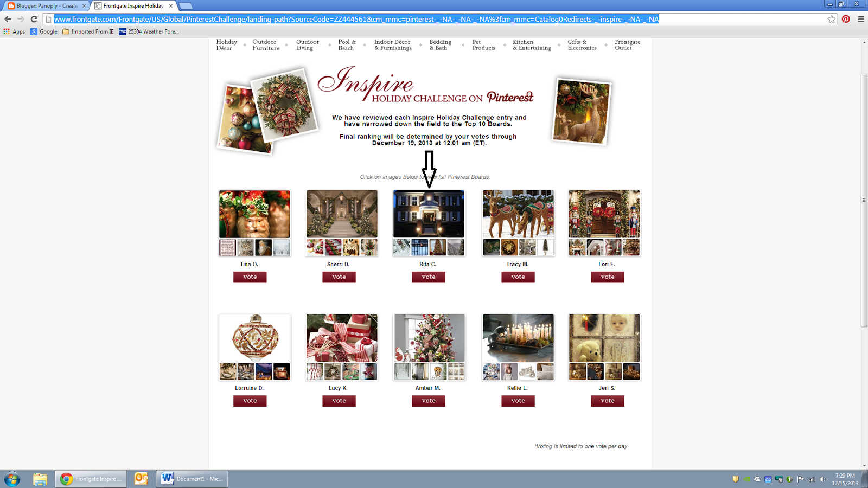Switch to Chrome Frontgate Inspire taskbar button

(91, 479)
